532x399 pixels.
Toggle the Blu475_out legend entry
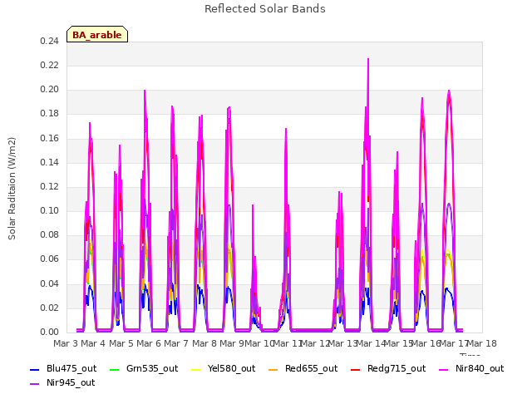coord(63,368)
